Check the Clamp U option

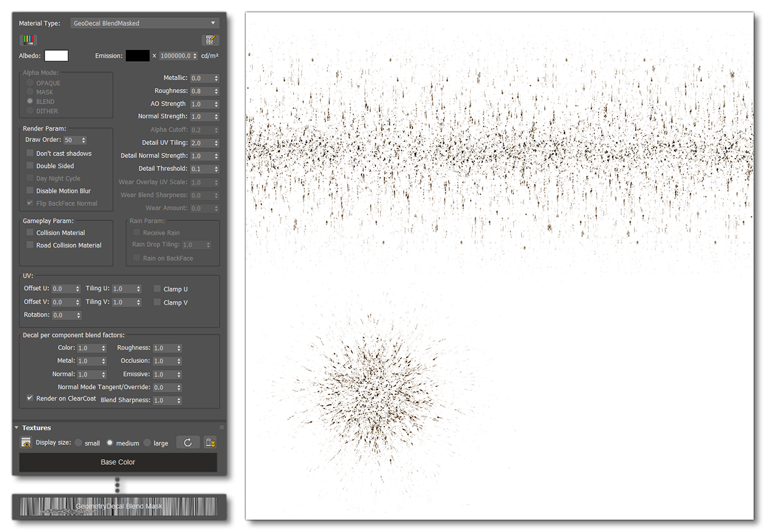coord(157,288)
